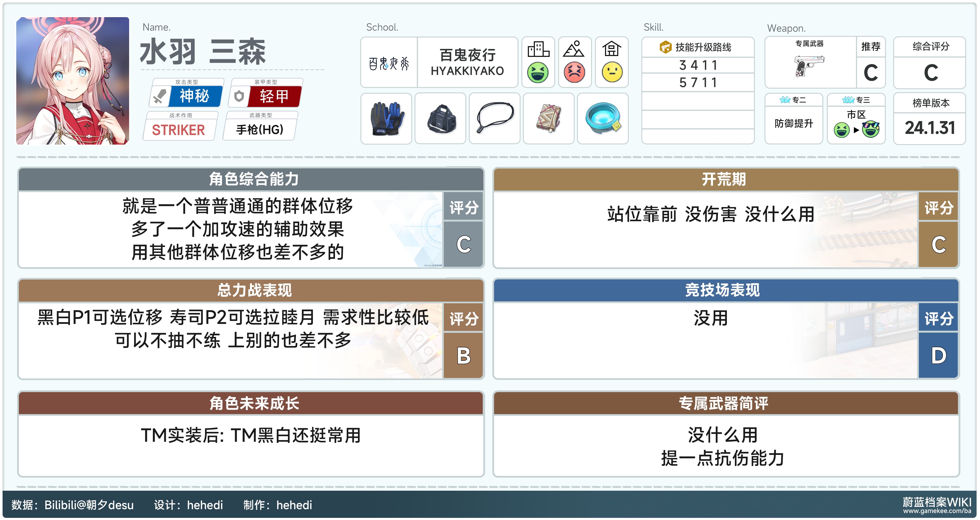
Task: Select the 轻甲 armor type badge
Action: (x=273, y=96)
